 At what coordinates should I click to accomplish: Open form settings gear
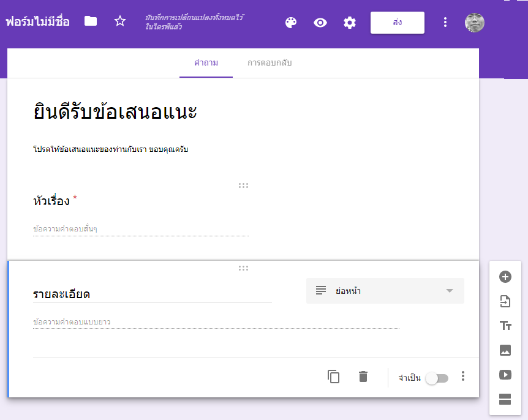[350, 23]
